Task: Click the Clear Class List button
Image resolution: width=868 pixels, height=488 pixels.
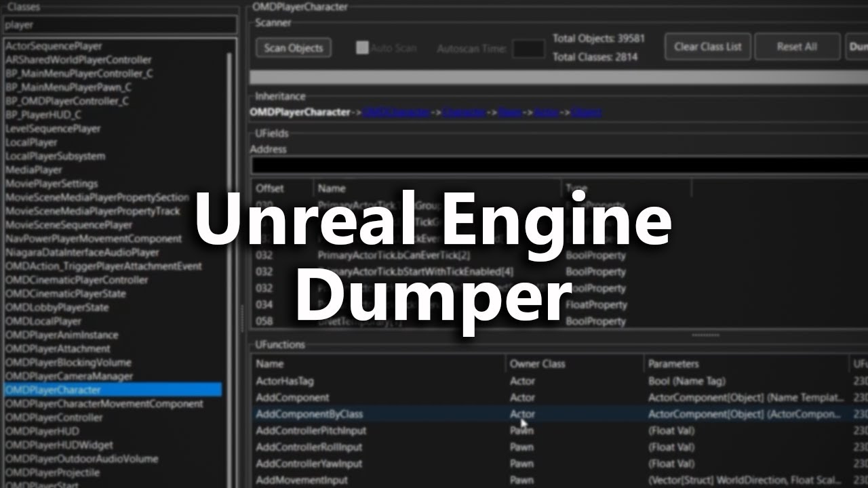Action: [x=708, y=47]
